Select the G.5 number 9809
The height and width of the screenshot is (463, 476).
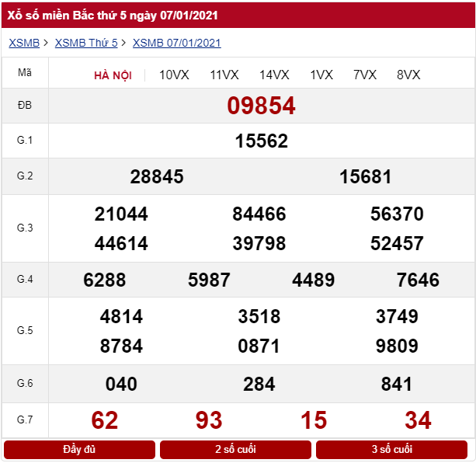point(397,346)
